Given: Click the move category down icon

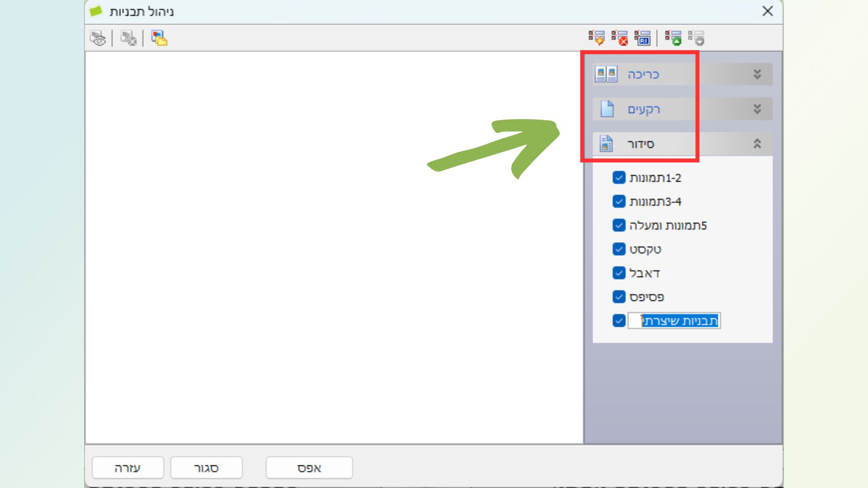Looking at the screenshot, I should 696,38.
